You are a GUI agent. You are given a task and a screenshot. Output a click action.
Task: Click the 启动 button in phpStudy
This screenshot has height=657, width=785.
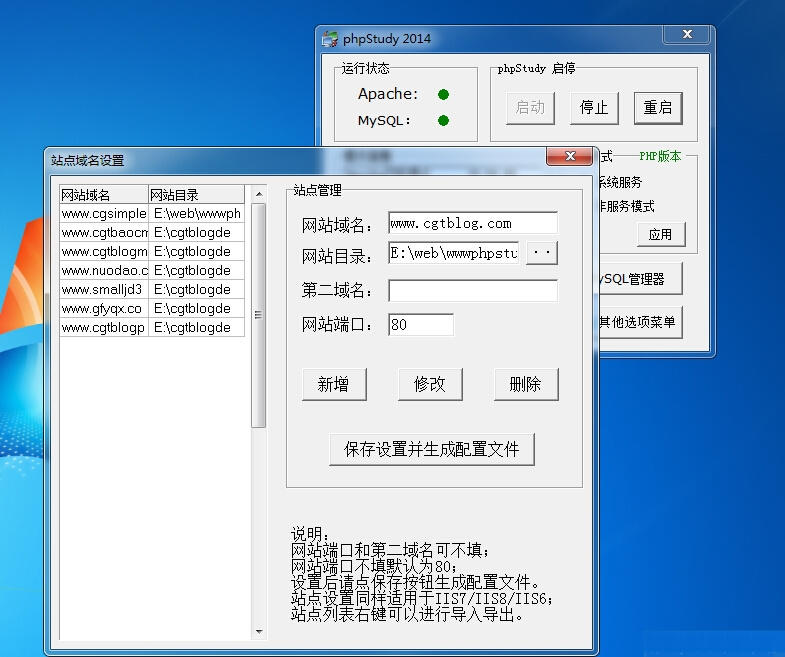tap(530, 108)
